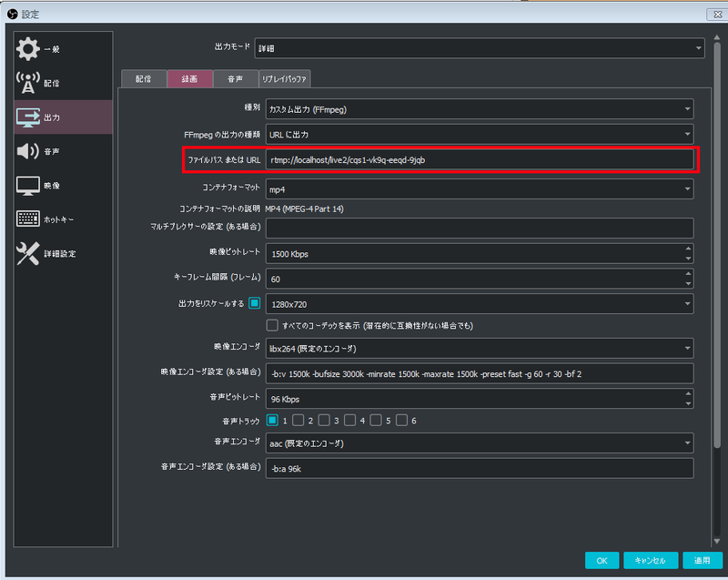The width and height of the screenshot is (728, 580).
Task: Increase audio bitrate with up arrow
Action: [688, 393]
